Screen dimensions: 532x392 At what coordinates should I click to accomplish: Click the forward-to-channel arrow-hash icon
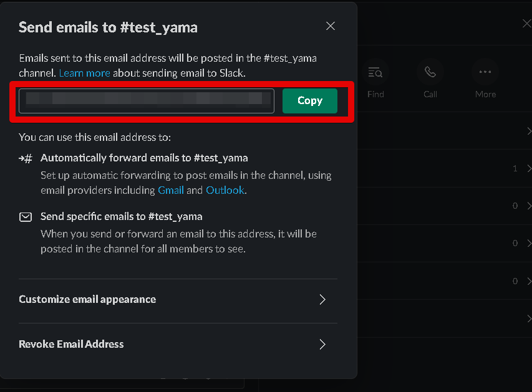[26, 158]
